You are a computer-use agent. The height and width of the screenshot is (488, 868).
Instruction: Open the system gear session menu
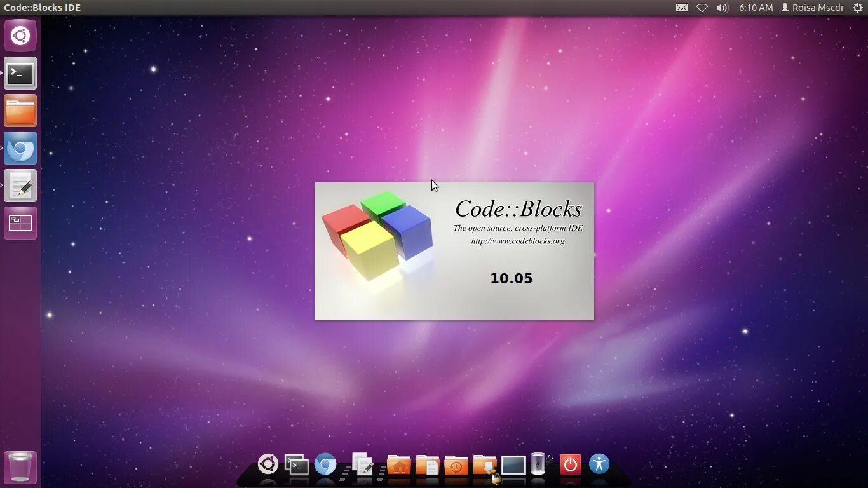[x=857, y=8]
